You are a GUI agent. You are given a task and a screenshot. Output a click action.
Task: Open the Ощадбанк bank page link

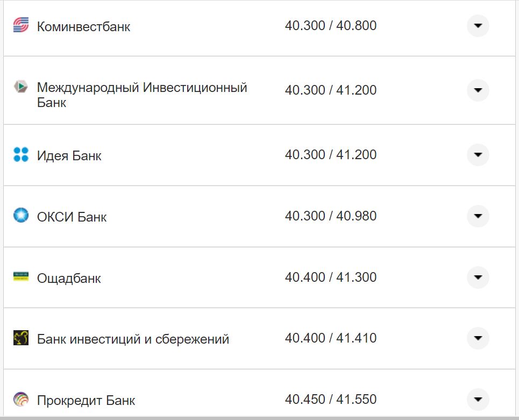click(69, 279)
